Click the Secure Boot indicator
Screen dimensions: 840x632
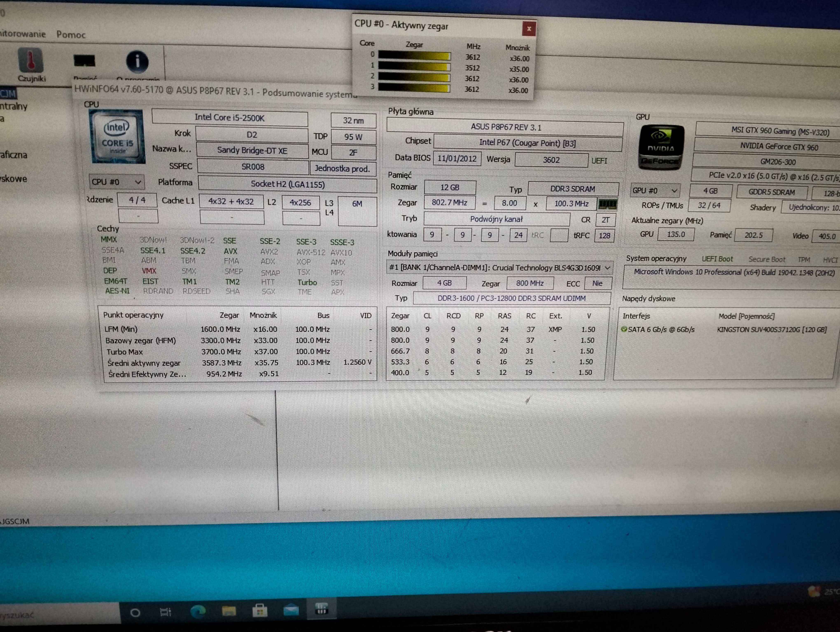[767, 259]
